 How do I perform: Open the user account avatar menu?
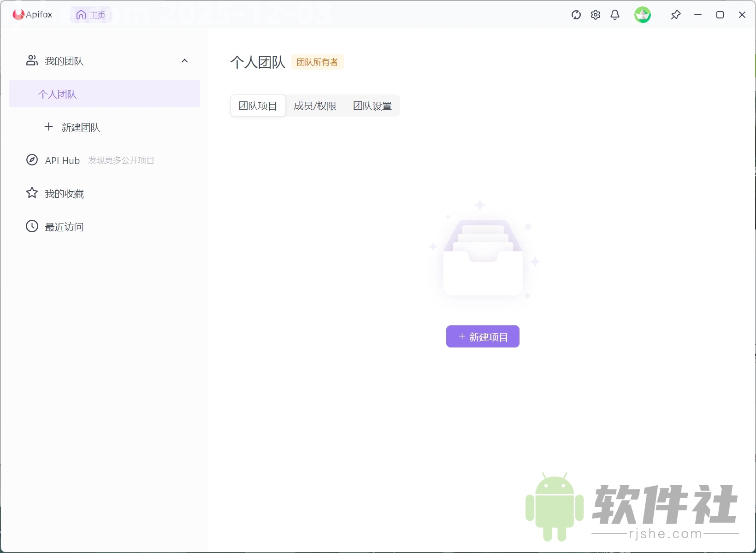(643, 15)
